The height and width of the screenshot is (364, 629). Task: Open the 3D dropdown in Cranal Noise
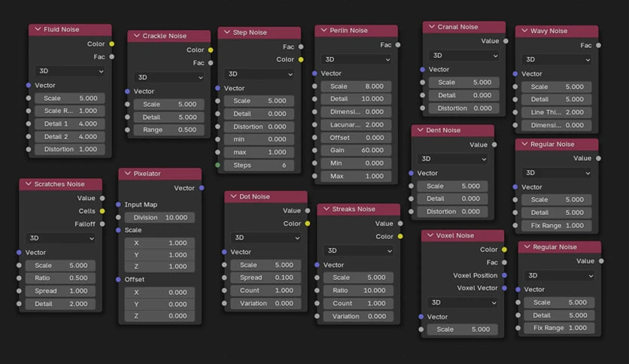click(463, 56)
